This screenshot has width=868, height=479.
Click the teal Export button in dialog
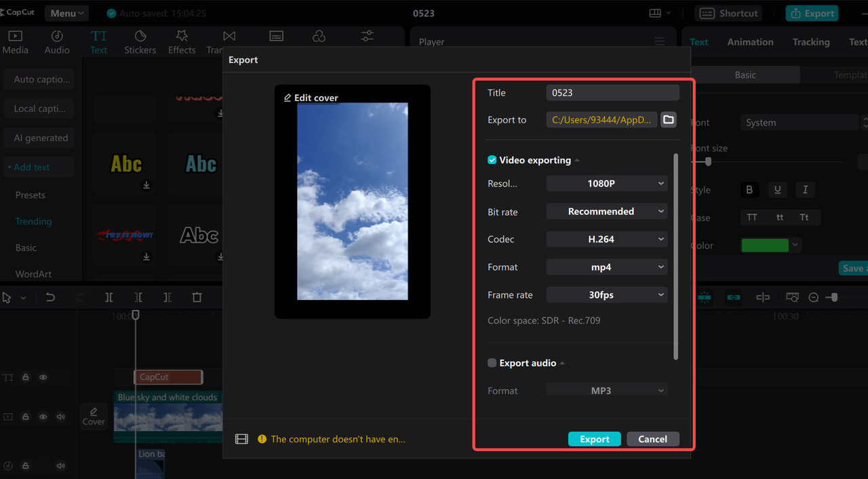coord(594,439)
